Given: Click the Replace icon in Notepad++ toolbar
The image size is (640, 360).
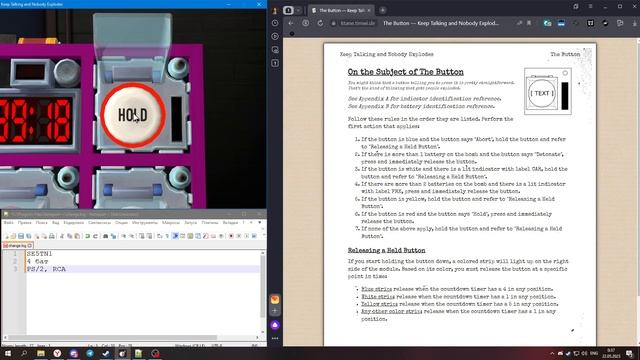Looking at the screenshot, I should 113,236.
